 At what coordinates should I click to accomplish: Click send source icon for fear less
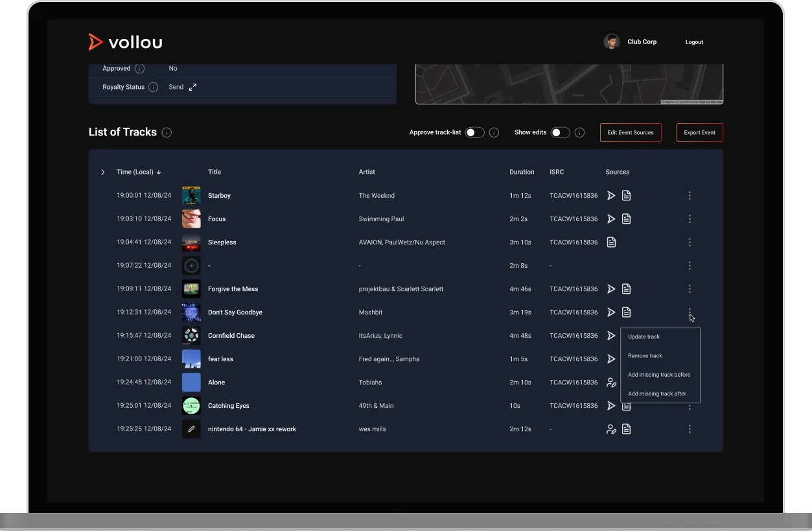[610, 359]
